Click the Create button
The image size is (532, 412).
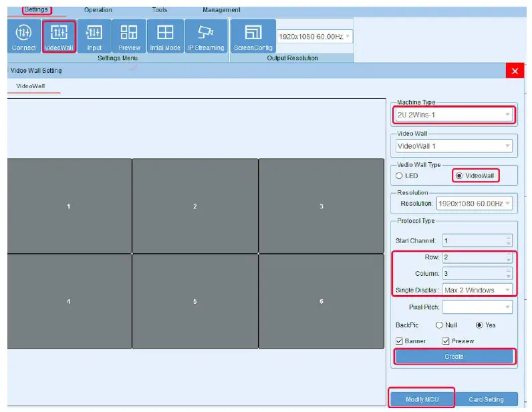[x=454, y=357]
